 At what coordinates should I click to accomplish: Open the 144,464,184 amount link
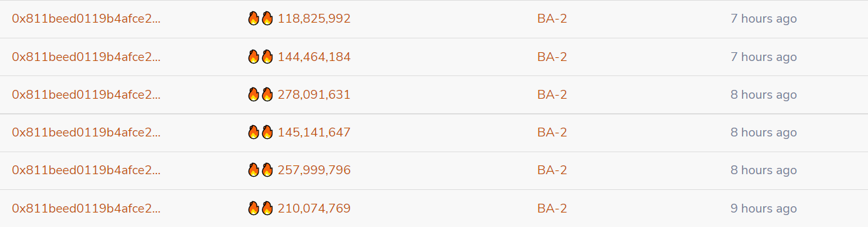(x=314, y=57)
